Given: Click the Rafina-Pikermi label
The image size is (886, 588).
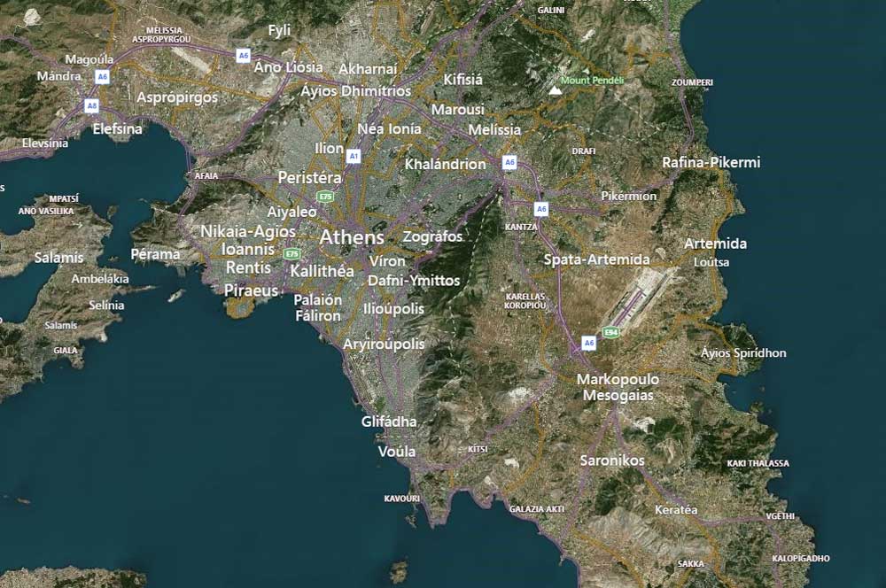Looking at the screenshot, I should pyautogui.click(x=712, y=163).
